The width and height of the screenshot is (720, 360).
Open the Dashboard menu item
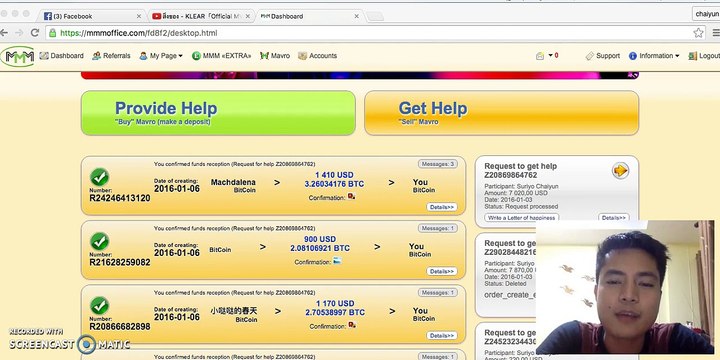click(x=62, y=56)
